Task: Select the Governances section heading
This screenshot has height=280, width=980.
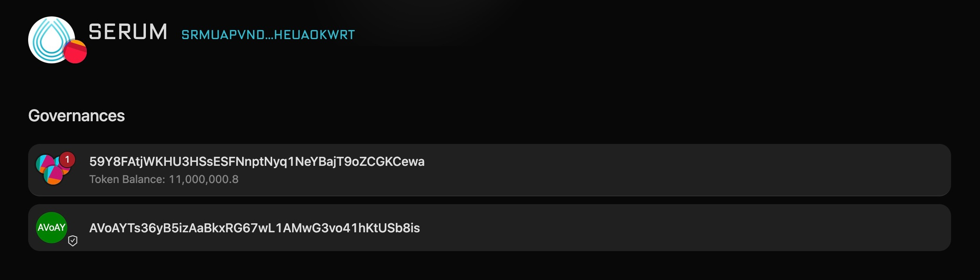Action: pos(76,116)
